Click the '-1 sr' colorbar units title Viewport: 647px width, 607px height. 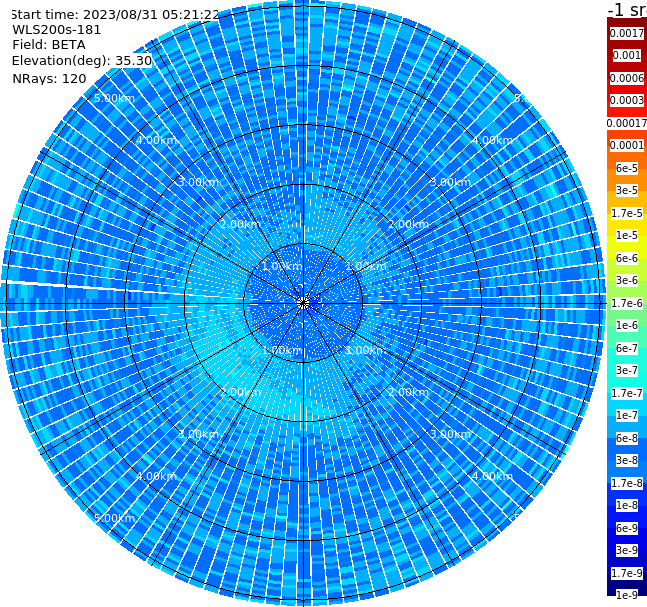point(627,9)
